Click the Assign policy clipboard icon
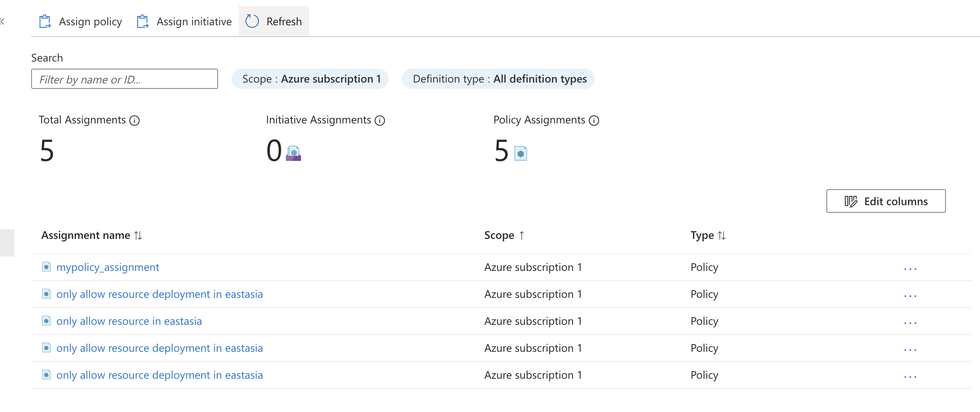Image resolution: width=980 pixels, height=412 pixels. [45, 21]
